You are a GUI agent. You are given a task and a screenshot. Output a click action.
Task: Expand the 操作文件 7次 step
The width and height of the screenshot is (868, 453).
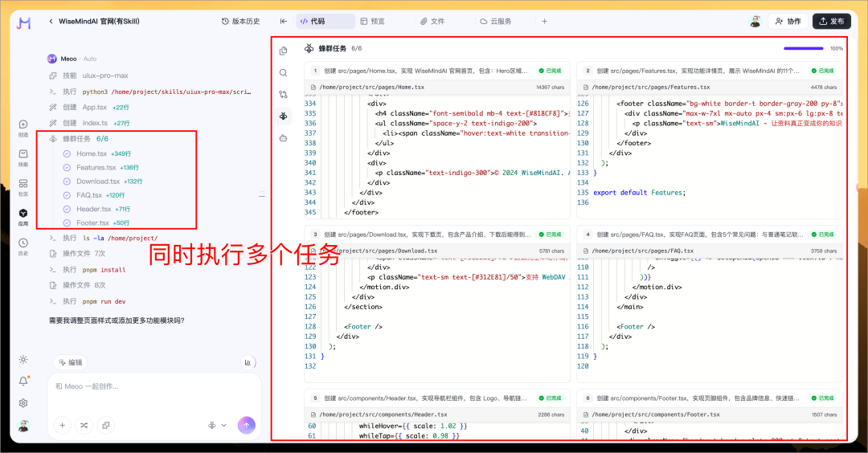point(77,253)
